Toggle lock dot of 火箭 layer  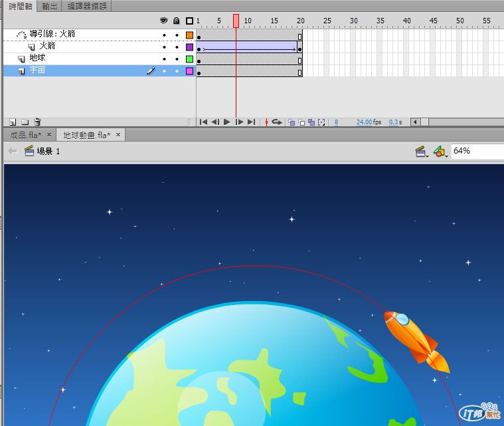click(x=177, y=47)
